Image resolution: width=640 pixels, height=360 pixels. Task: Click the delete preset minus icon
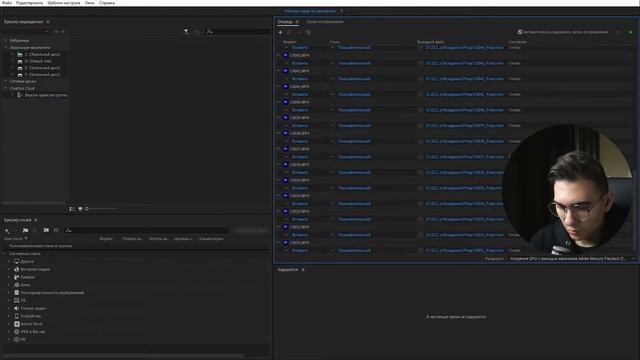16,231
